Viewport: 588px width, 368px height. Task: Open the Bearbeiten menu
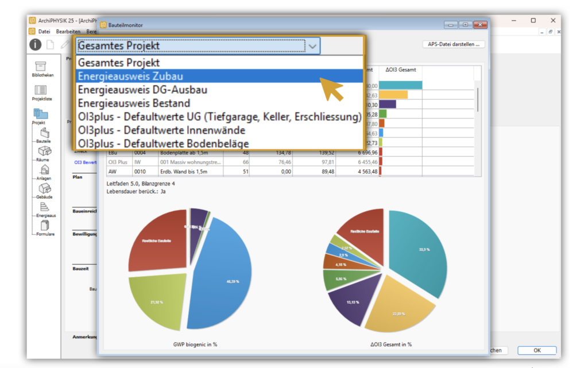(68, 32)
